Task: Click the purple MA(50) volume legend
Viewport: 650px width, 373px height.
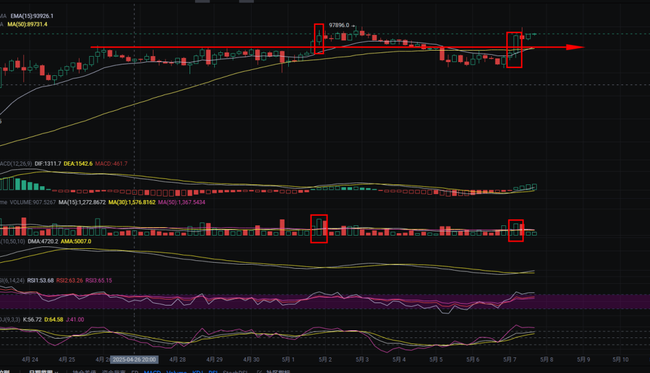Action: pos(182,202)
